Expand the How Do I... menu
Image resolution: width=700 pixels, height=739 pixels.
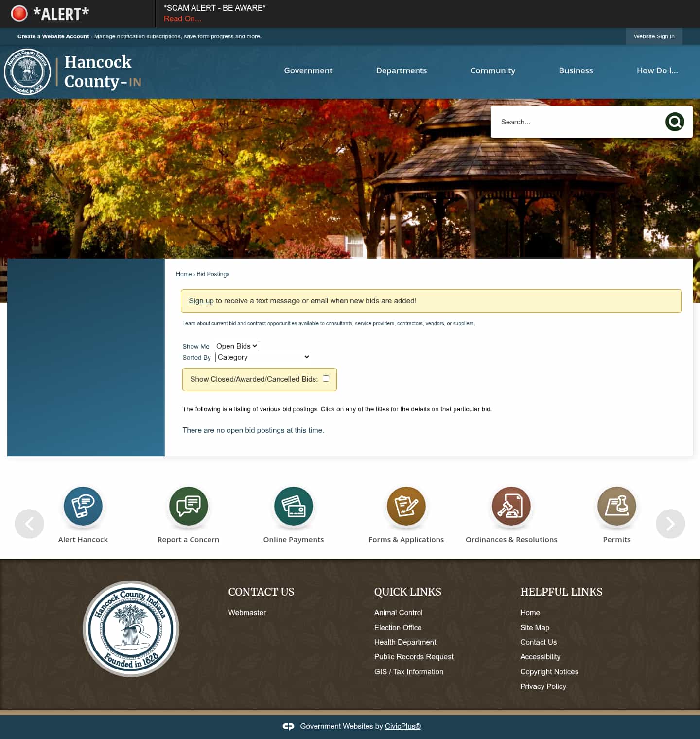point(657,70)
